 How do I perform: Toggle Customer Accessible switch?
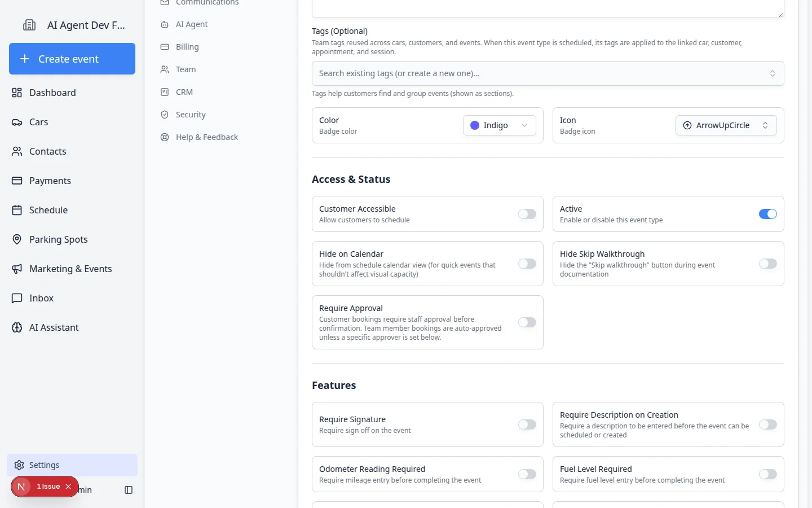527,214
